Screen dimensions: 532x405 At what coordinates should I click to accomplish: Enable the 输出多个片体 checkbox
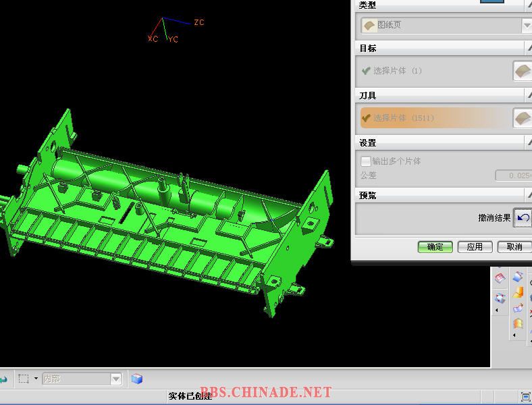coord(366,161)
